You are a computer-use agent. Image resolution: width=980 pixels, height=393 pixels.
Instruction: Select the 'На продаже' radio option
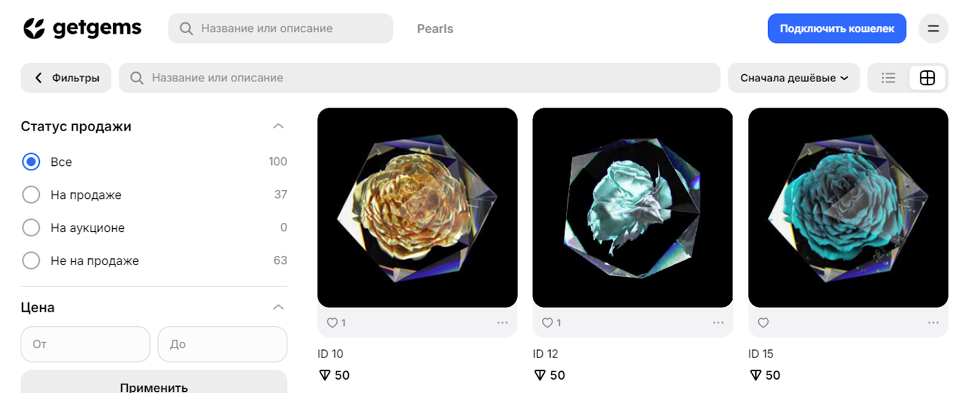31,195
